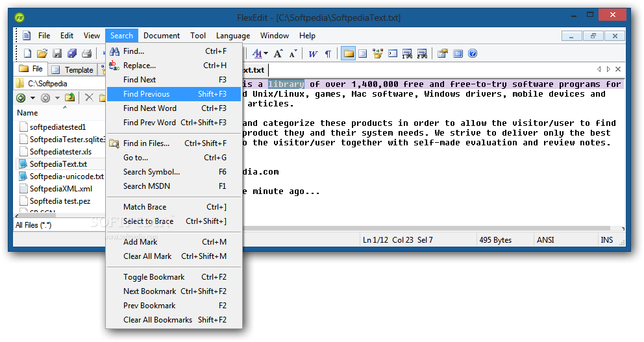Choose Clear All Bookmarks entry
644x342 pixels.
(174, 320)
